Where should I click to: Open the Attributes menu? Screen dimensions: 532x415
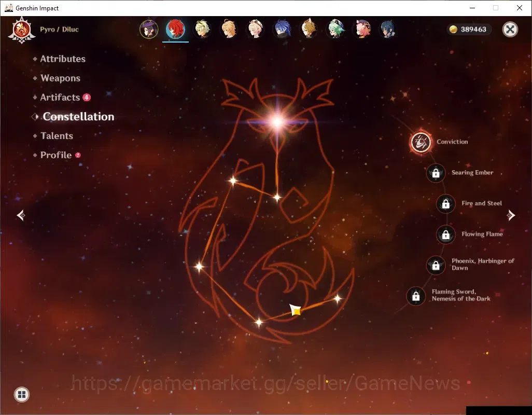tap(63, 59)
